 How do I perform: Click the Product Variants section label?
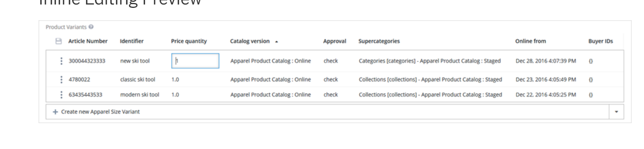(x=66, y=27)
